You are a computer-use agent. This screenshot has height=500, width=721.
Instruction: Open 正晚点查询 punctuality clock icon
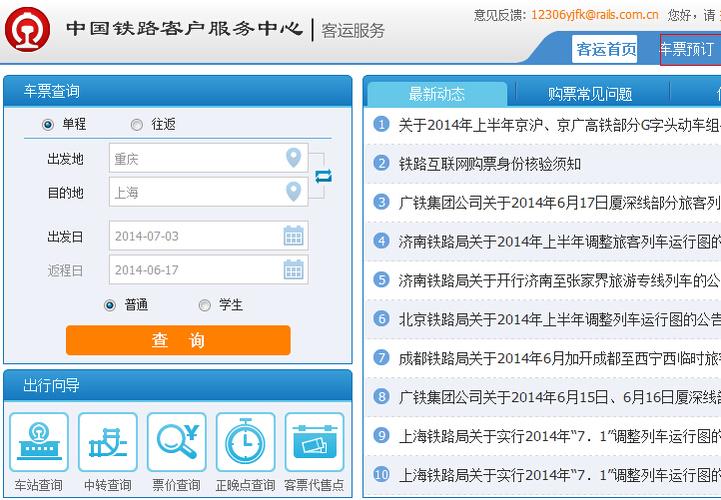click(x=246, y=442)
